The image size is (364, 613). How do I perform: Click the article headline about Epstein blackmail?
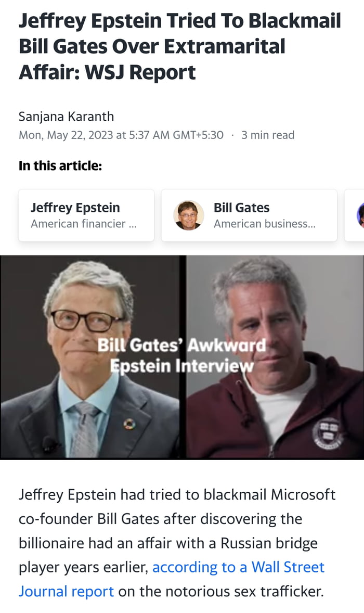coord(179,46)
